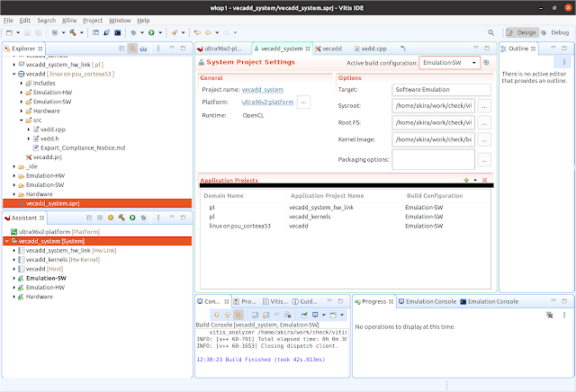
Task: Open the Guid... tab in bottom panel
Action: [304, 302]
